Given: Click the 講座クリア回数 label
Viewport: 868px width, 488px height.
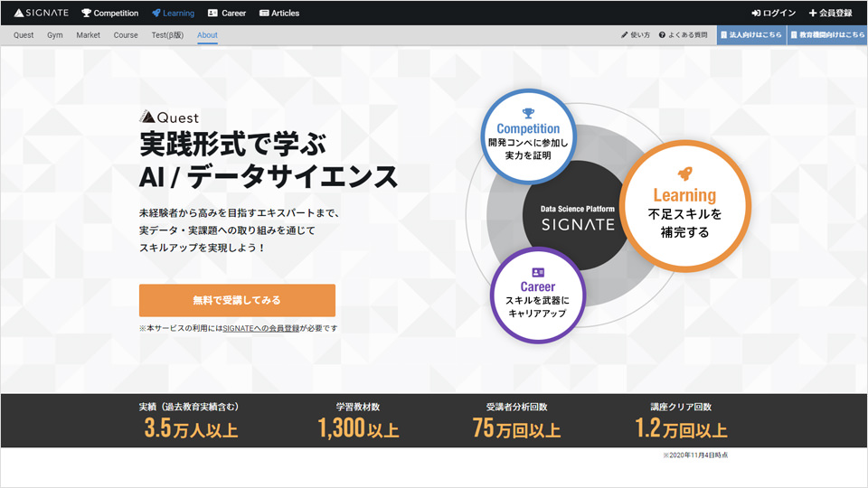Looking at the screenshot, I should 681,407.
